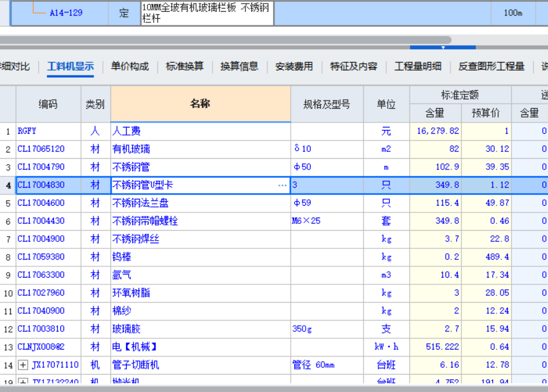This screenshot has height=392, width=548.
Task: Select the quota code A14-129
Action: click(66, 13)
